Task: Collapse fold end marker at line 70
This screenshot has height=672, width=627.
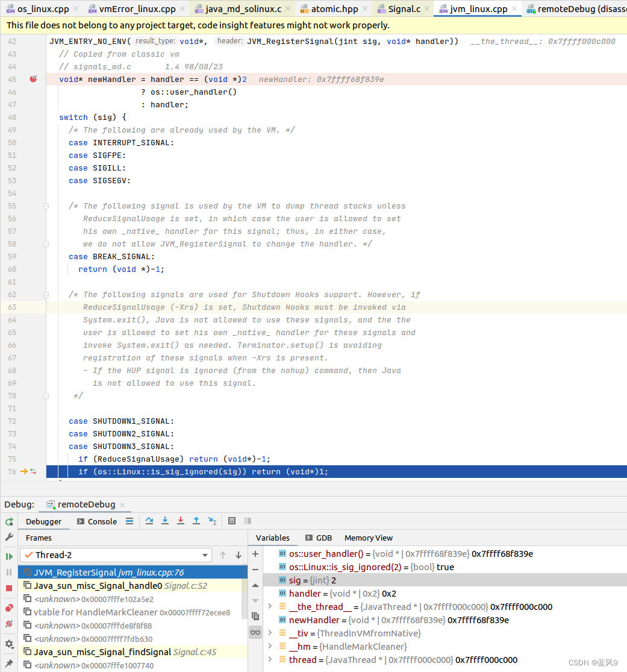Action: point(46,396)
